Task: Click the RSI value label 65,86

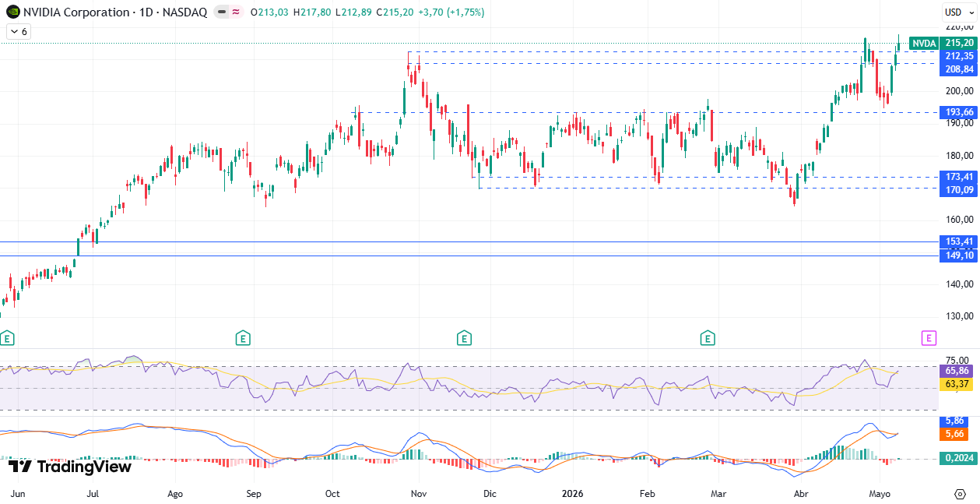Action: 956,371
